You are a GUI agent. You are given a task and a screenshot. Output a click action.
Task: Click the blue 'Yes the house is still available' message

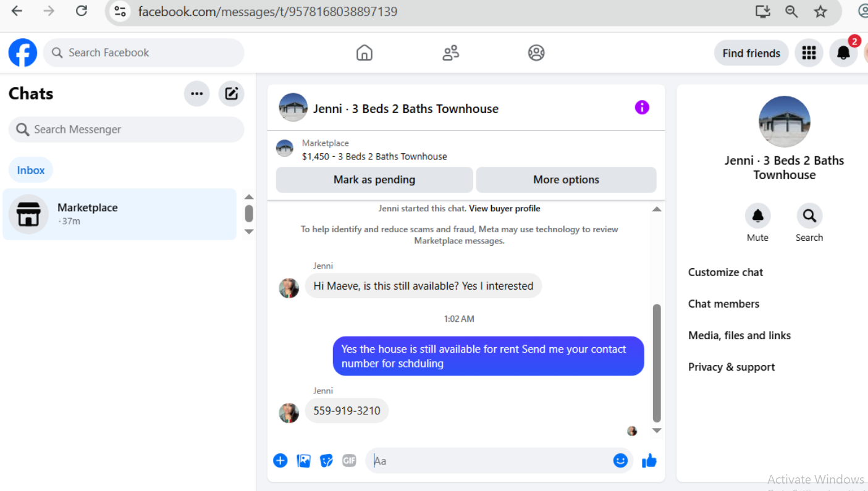click(x=488, y=356)
